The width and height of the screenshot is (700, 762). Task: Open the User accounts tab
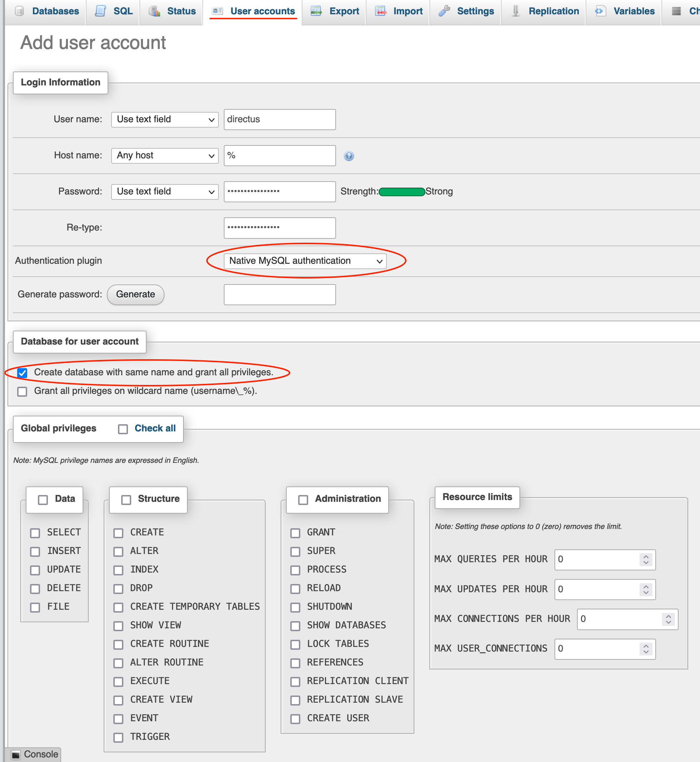click(x=262, y=11)
